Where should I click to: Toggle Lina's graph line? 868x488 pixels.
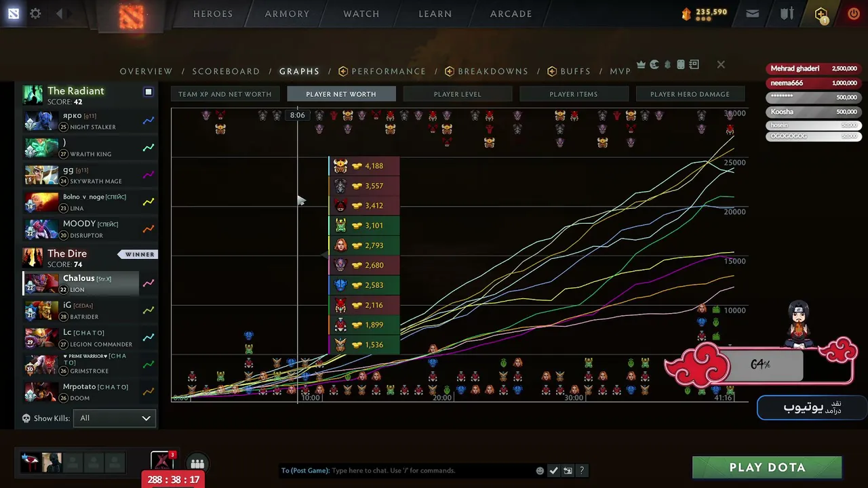(x=149, y=202)
